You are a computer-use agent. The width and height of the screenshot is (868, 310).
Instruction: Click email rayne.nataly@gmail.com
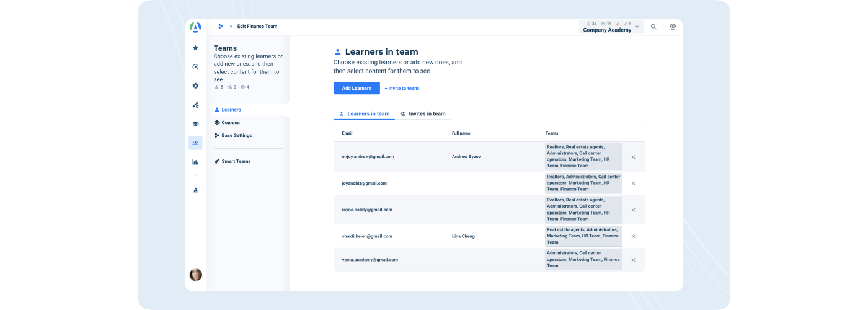point(367,210)
